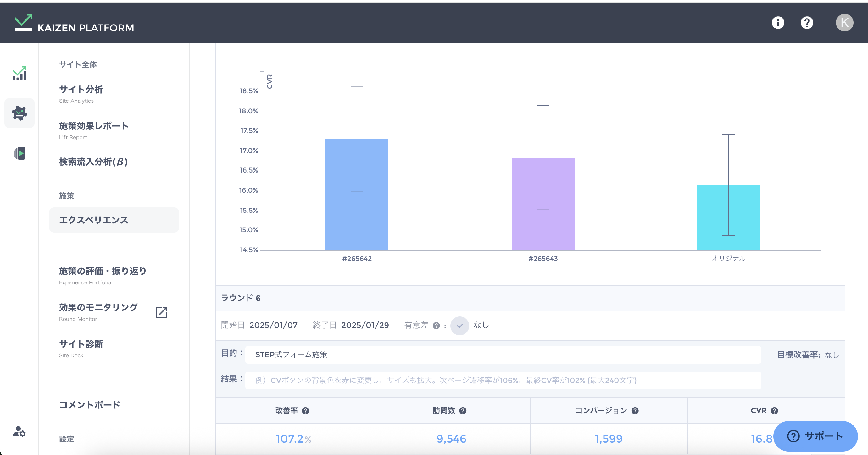
Task: Open the user avatar K menu
Action: pos(844,23)
